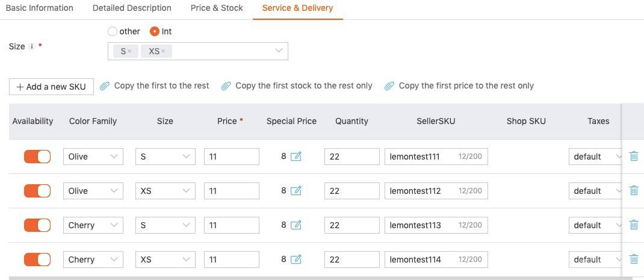This screenshot has width=644, height=280.
Task: Click the Size info icon
Action: click(31, 46)
